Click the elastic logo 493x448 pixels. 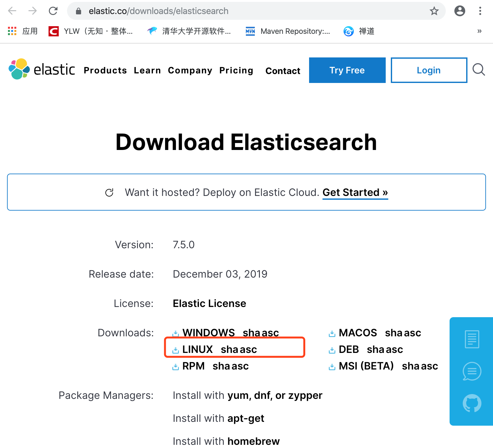42,69
